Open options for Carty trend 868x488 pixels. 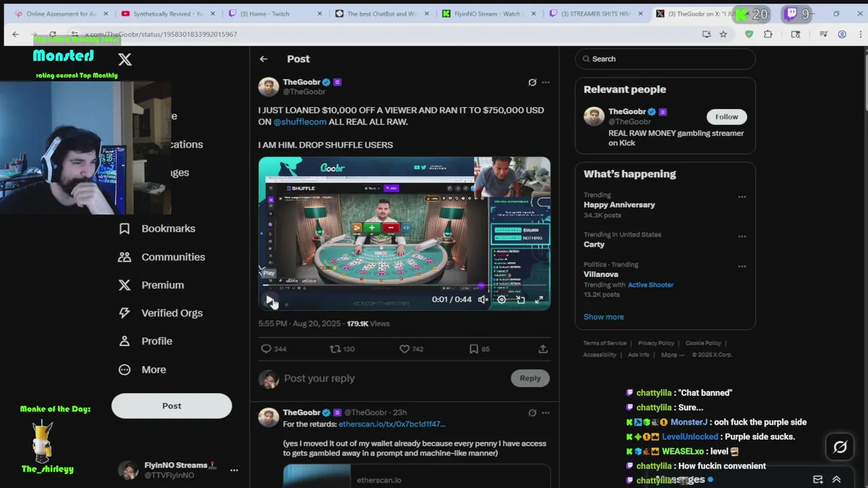click(742, 237)
